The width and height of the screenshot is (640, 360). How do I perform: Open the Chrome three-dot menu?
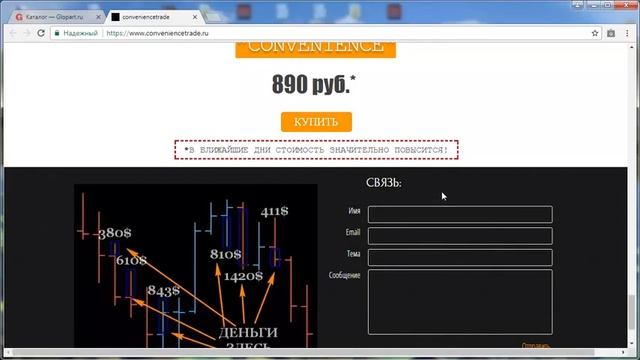tap(627, 33)
